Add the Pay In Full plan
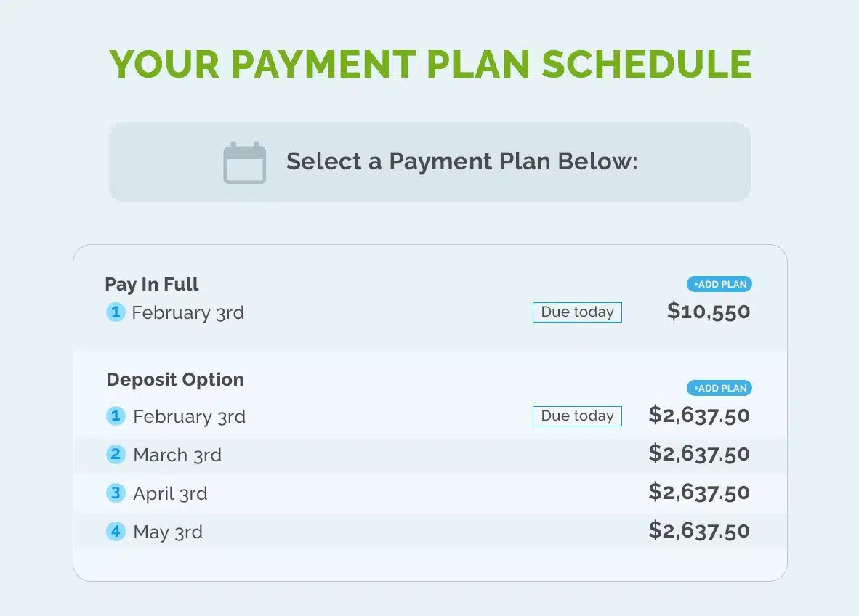The image size is (859, 616). (719, 285)
